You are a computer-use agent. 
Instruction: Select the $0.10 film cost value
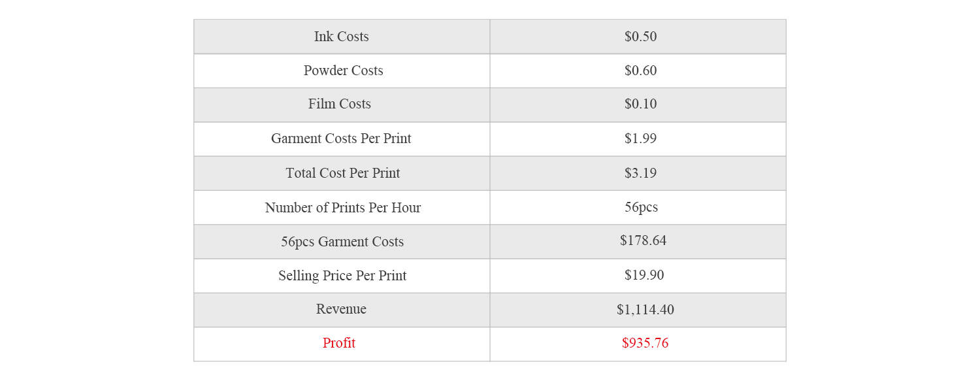click(640, 105)
